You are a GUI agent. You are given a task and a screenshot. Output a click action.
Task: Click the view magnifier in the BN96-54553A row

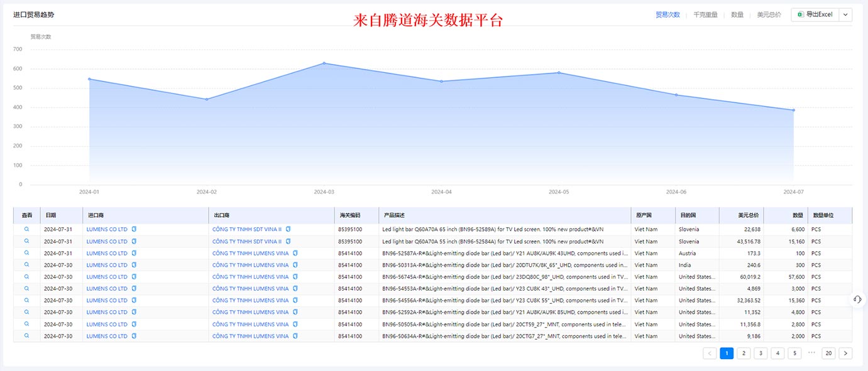tap(27, 288)
